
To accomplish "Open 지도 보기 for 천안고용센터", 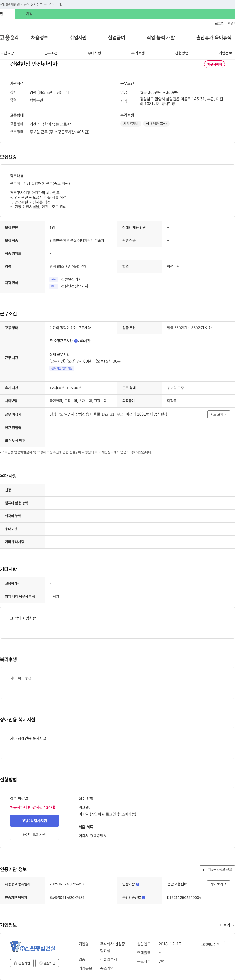I will point(218,884).
